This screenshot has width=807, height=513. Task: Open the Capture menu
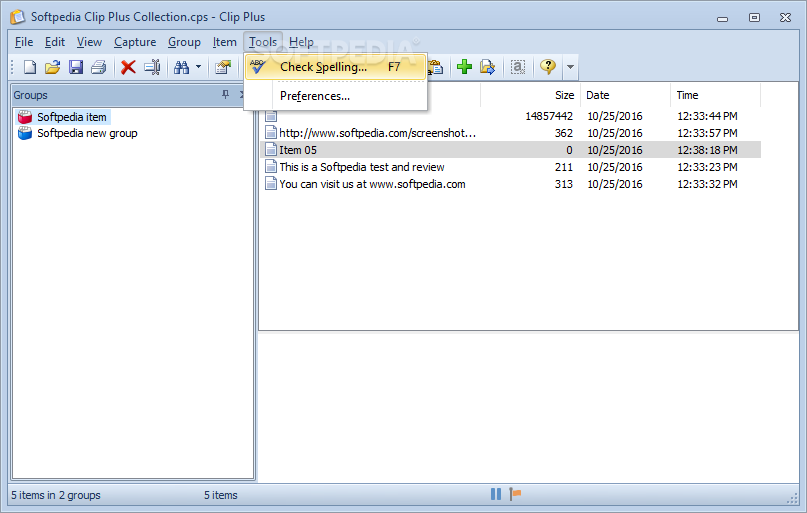(135, 42)
